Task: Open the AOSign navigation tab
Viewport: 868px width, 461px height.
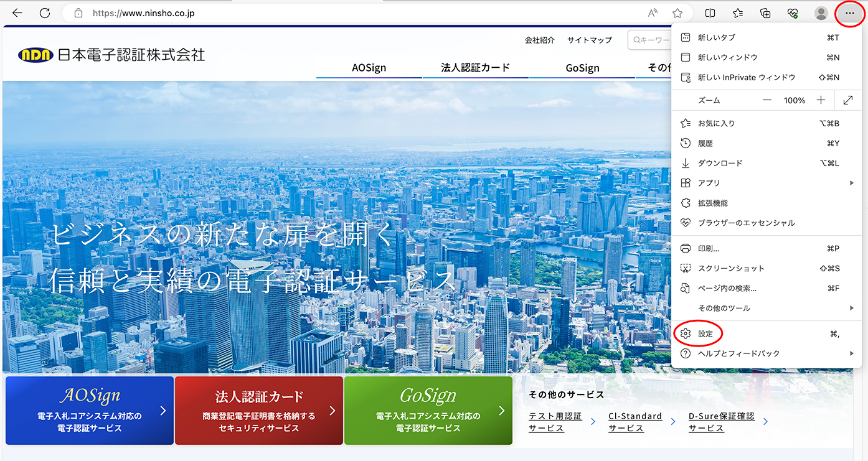Action: pyautogui.click(x=369, y=68)
